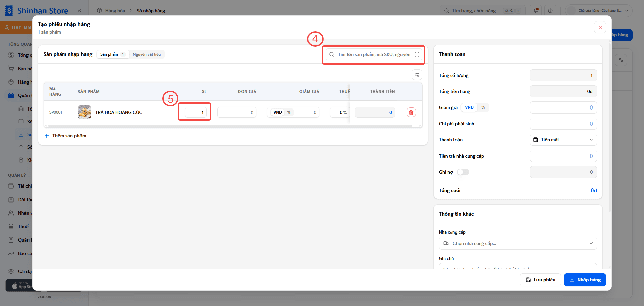
Task: Click the Chi phí phát sinh input
Action: 563,124
